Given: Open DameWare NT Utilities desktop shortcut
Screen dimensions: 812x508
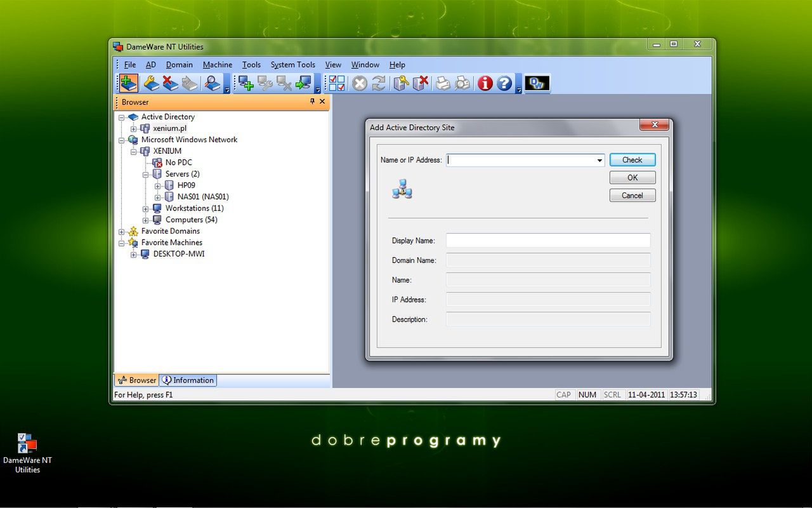Looking at the screenshot, I should [27, 452].
